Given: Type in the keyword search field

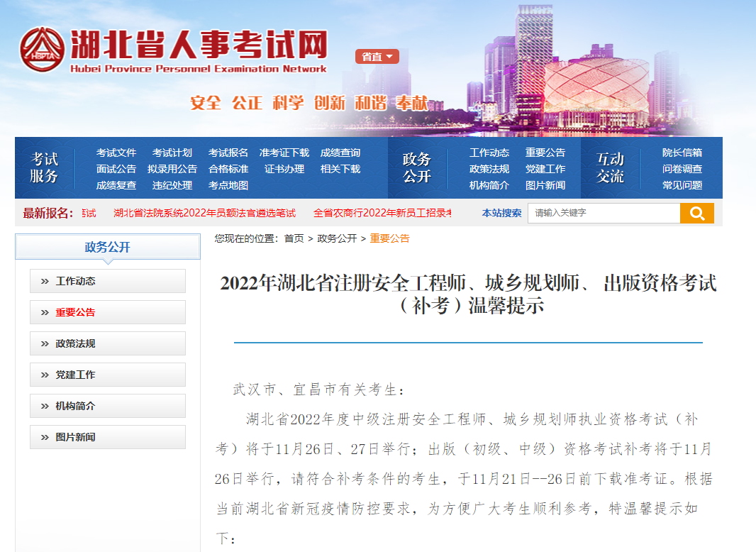Looking at the screenshot, I should pos(603,213).
